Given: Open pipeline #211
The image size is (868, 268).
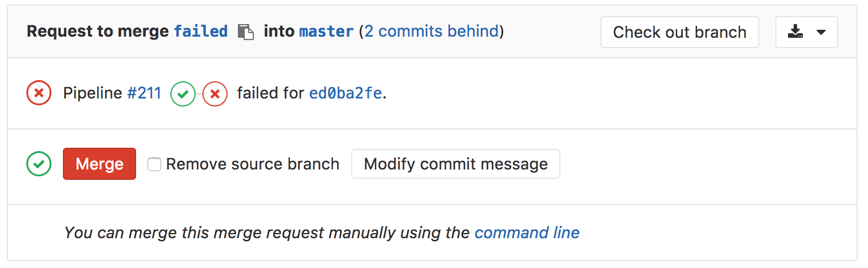Looking at the screenshot, I should (x=144, y=93).
